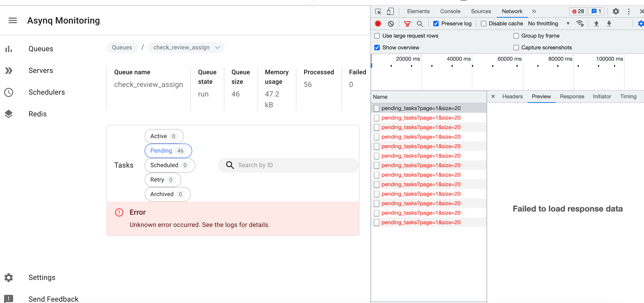
Task: Click the Queues breadcrumb link
Action: pyautogui.click(x=122, y=48)
